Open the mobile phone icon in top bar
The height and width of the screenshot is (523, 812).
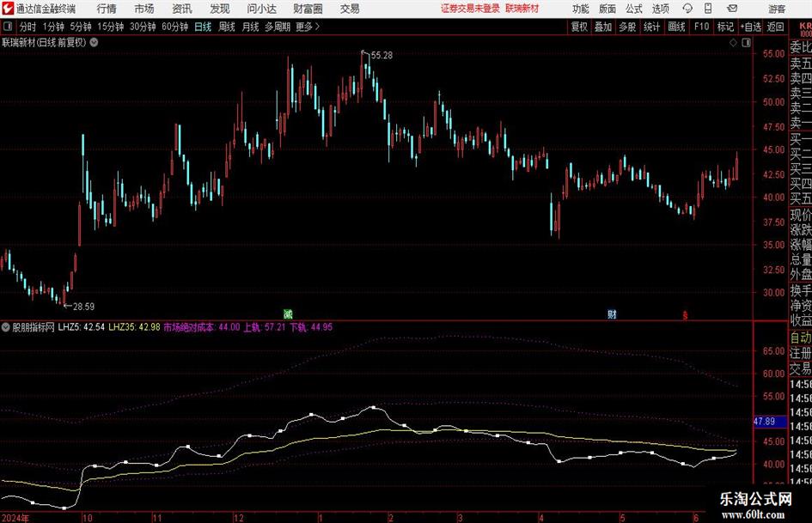(708, 9)
